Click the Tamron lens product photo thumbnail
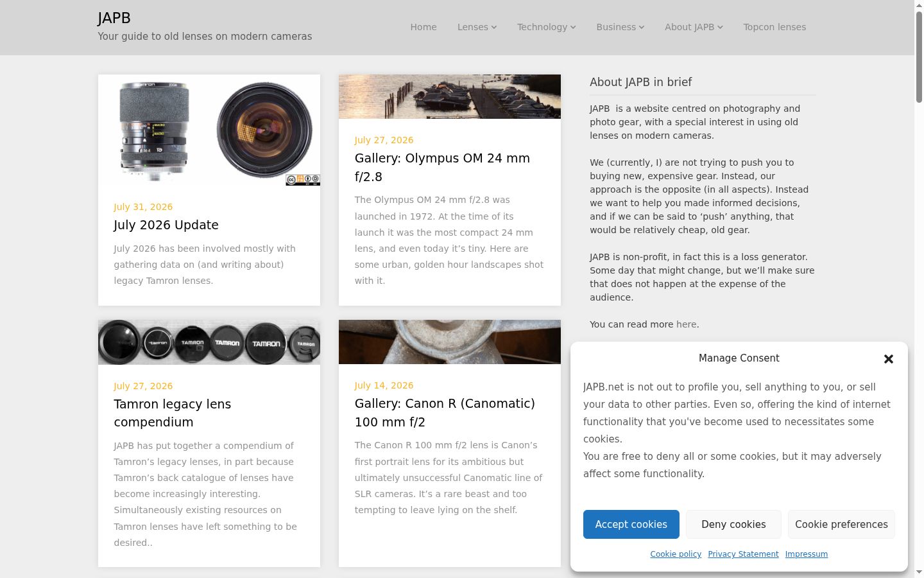This screenshot has height=578, width=924. click(x=209, y=130)
